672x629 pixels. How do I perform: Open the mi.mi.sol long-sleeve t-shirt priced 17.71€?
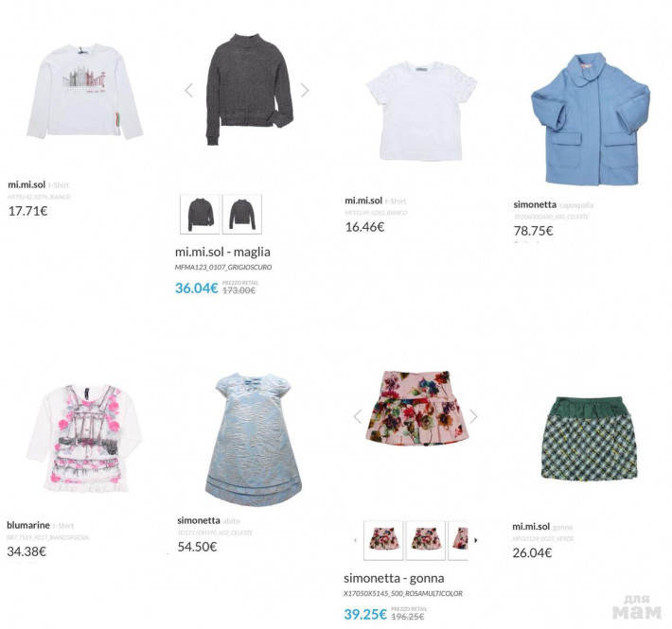click(85, 91)
